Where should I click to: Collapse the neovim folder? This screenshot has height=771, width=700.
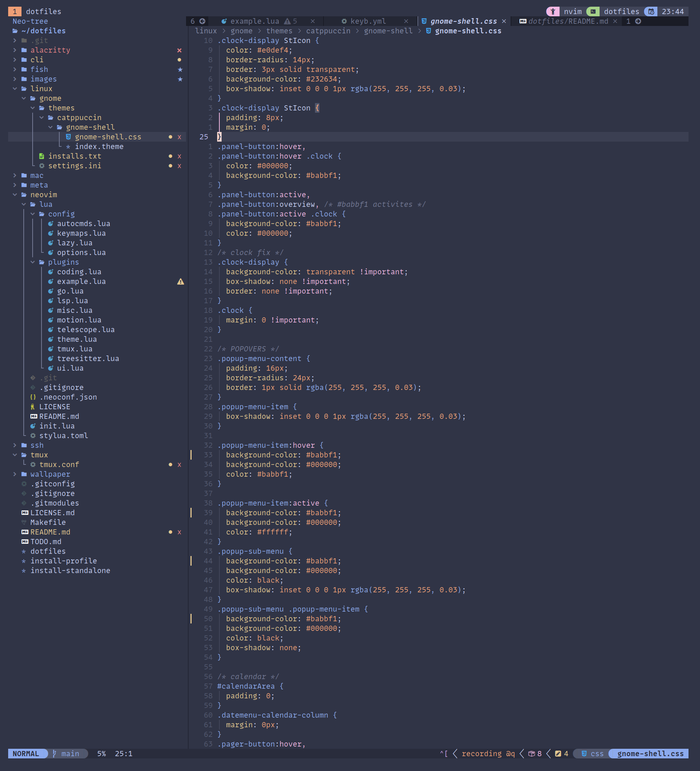(14, 195)
